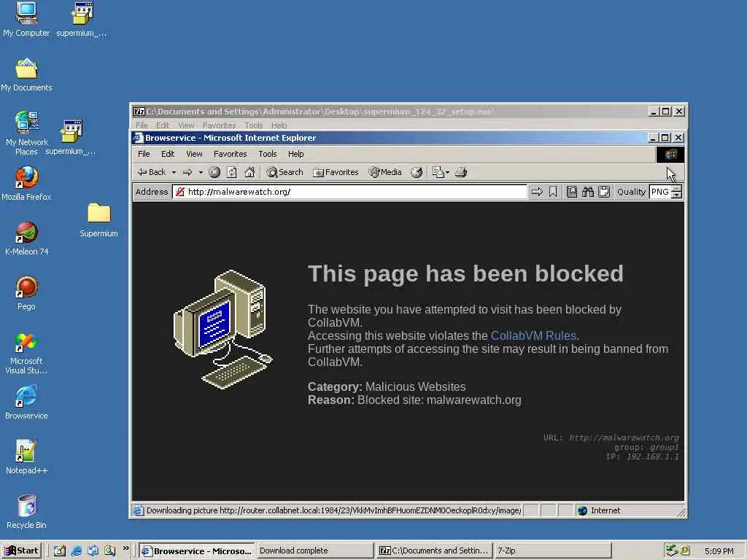The width and height of the screenshot is (747, 560).
Task: Switch to the 7-Zip taskbar button
Action: (553, 551)
